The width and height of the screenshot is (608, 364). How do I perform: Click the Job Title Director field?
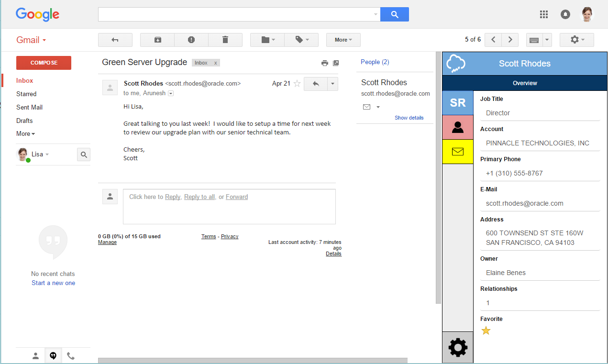pyautogui.click(x=540, y=113)
